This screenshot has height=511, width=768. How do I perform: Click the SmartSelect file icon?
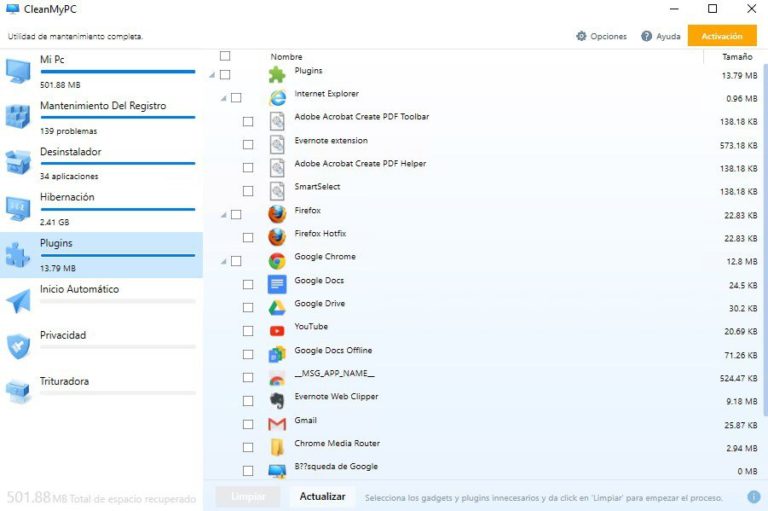click(277, 191)
